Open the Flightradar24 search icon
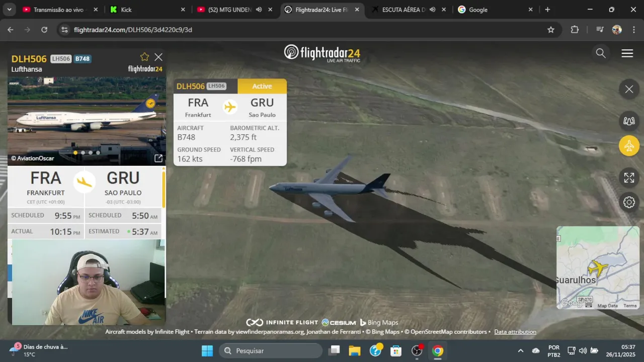The image size is (644, 362). click(x=601, y=53)
